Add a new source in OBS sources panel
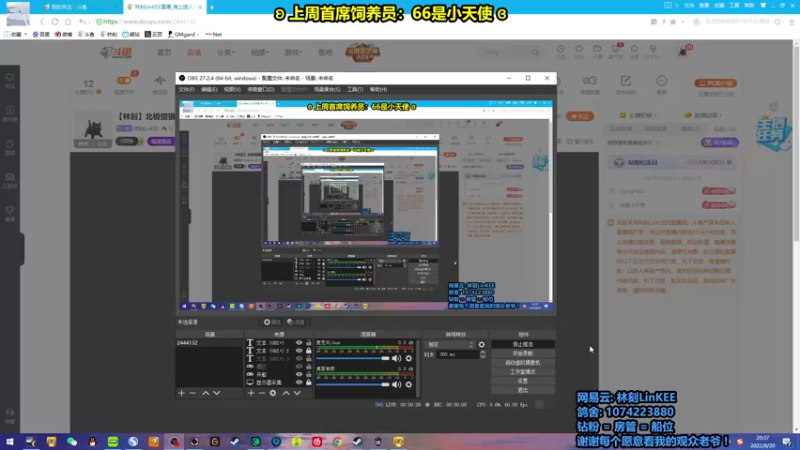Screen dimensions: 800x450 [251, 393]
